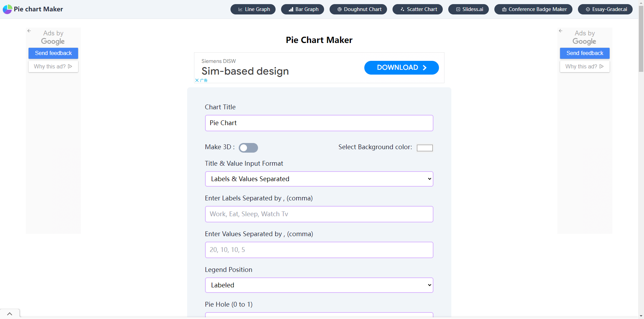644x319 pixels.
Task: Click the Chart Title input showing Pie Chart
Action: pyautogui.click(x=319, y=123)
